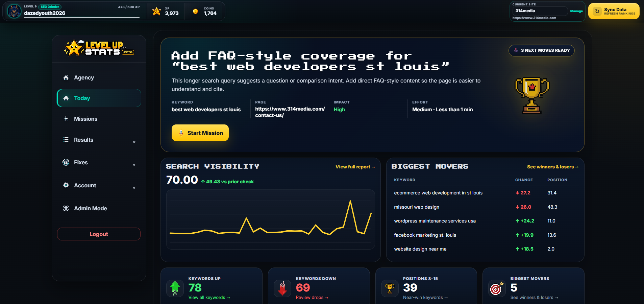Click 'facebook marketing st. louis' row
The height and width of the screenshot is (304, 644).
click(486, 235)
